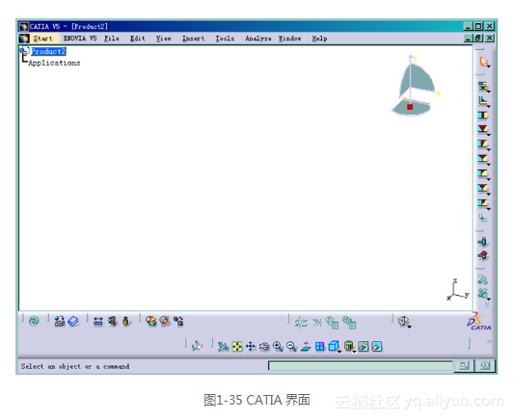514x420 pixels.
Task: Restore the inner Product2 document window
Action: point(478,39)
